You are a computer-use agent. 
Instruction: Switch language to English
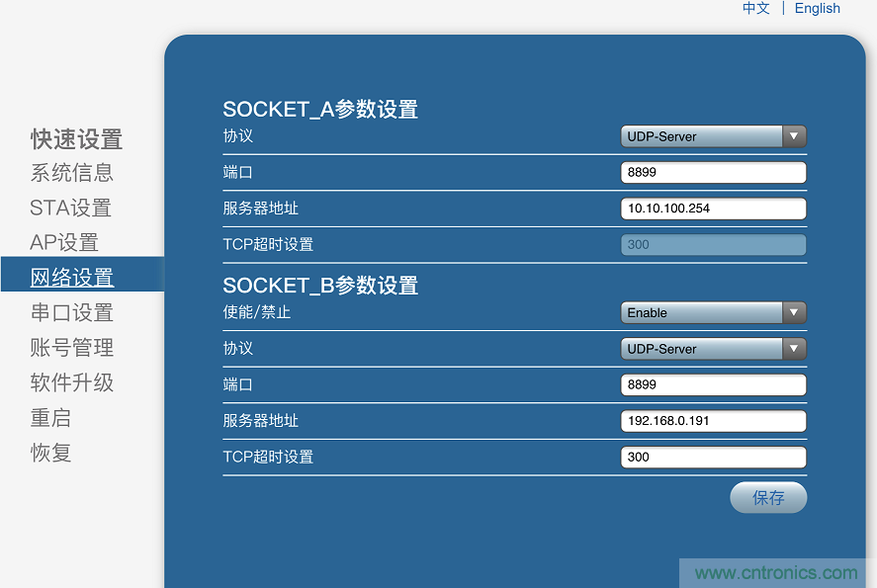817,8
